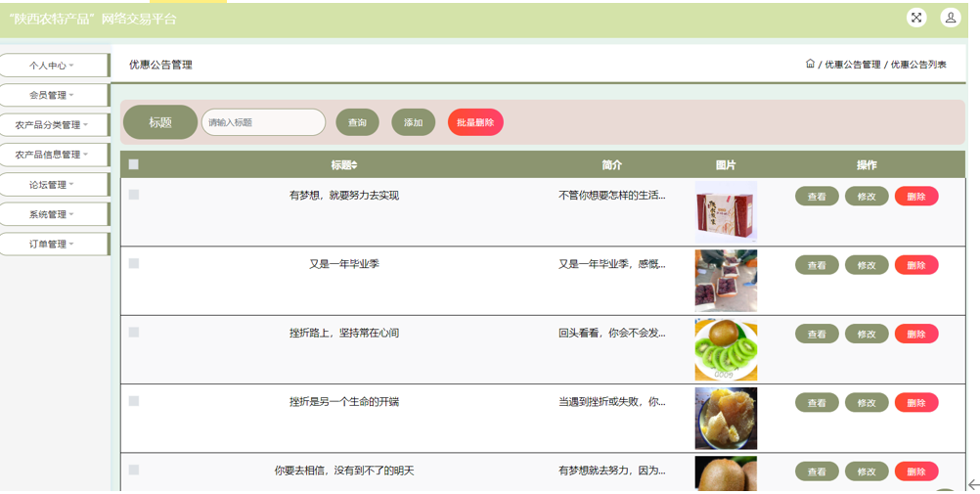Click 删除 for 挫折是另一个生命的开端
This screenshot has width=980, height=494.
pyautogui.click(x=916, y=403)
